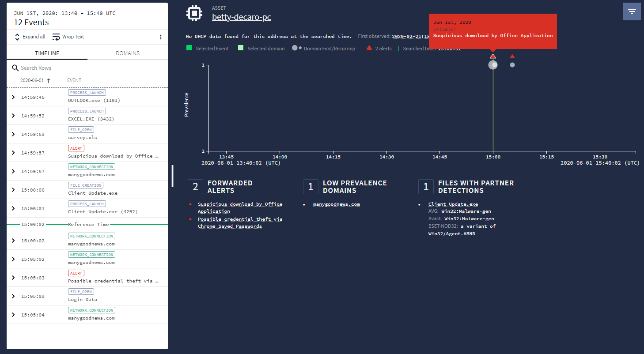Expand the Client Update.exe file creation row
The image size is (644, 354).
pyautogui.click(x=13, y=189)
